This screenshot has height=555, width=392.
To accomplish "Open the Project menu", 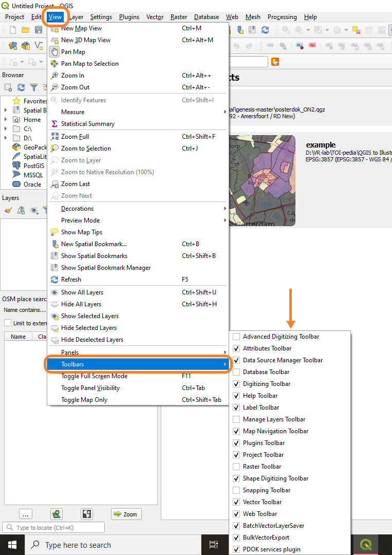I will click(x=14, y=17).
